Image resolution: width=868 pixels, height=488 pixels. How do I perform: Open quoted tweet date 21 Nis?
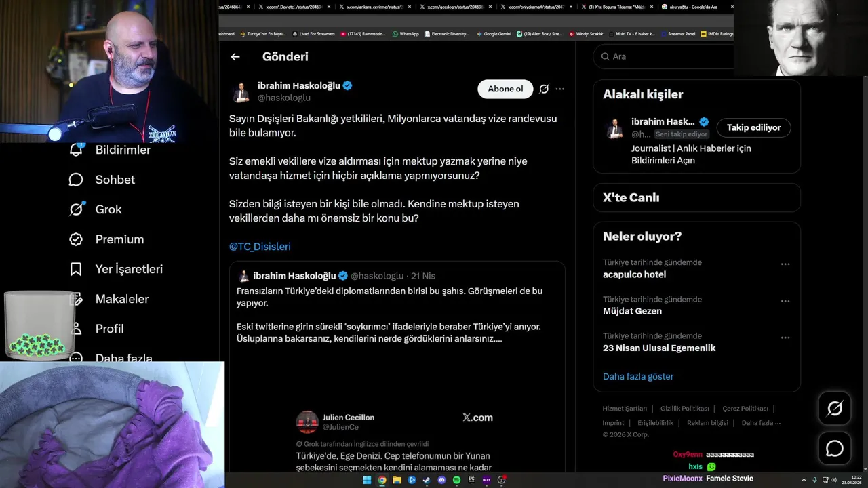click(423, 276)
